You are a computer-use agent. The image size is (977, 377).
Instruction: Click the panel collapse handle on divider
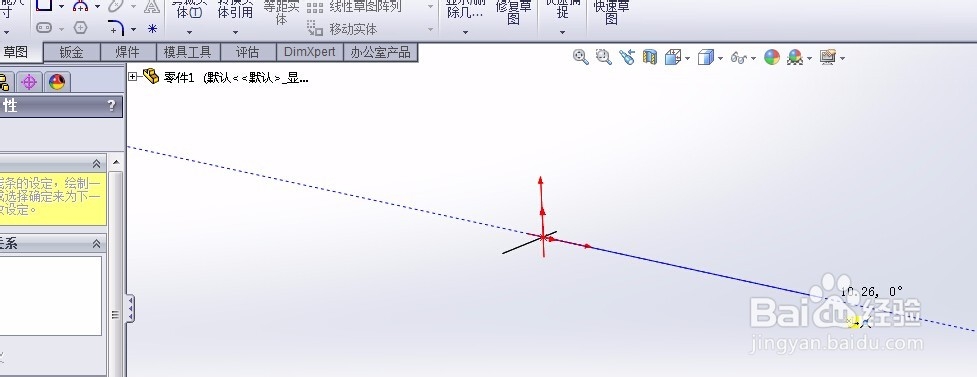[x=130, y=309]
